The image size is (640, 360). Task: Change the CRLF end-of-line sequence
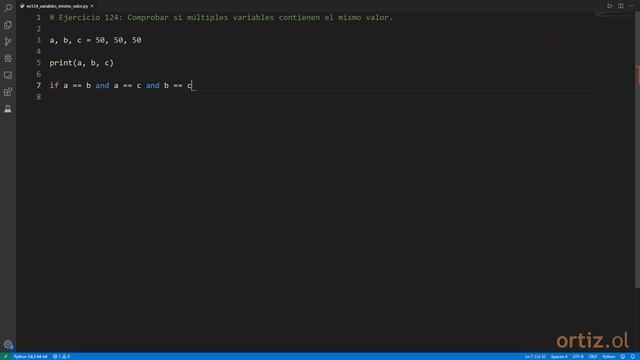[593, 356]
